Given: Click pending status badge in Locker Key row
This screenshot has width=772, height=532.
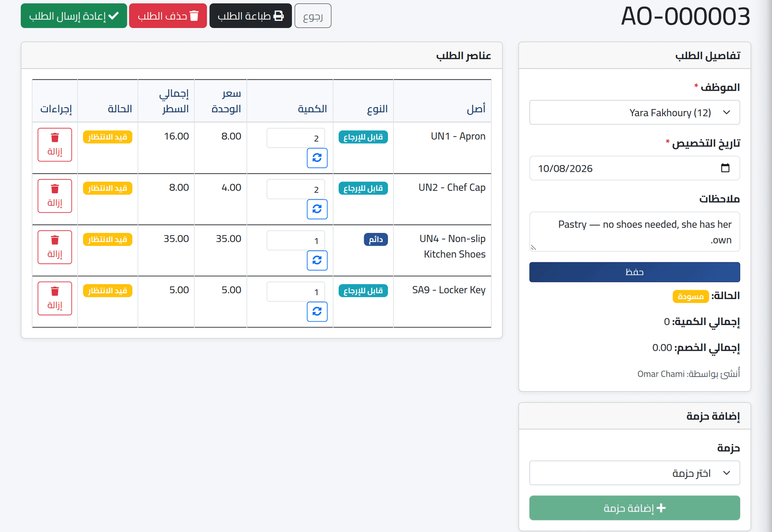Looking at the screenshot, I should point(108,290).
